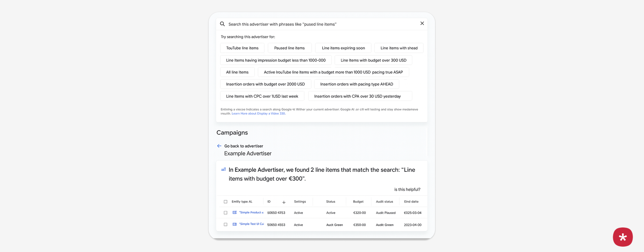The width and height of the screenshot is (644, 252).
Task: Open the 'Simple Product' line item link
Action: click(x=251, y=213)
